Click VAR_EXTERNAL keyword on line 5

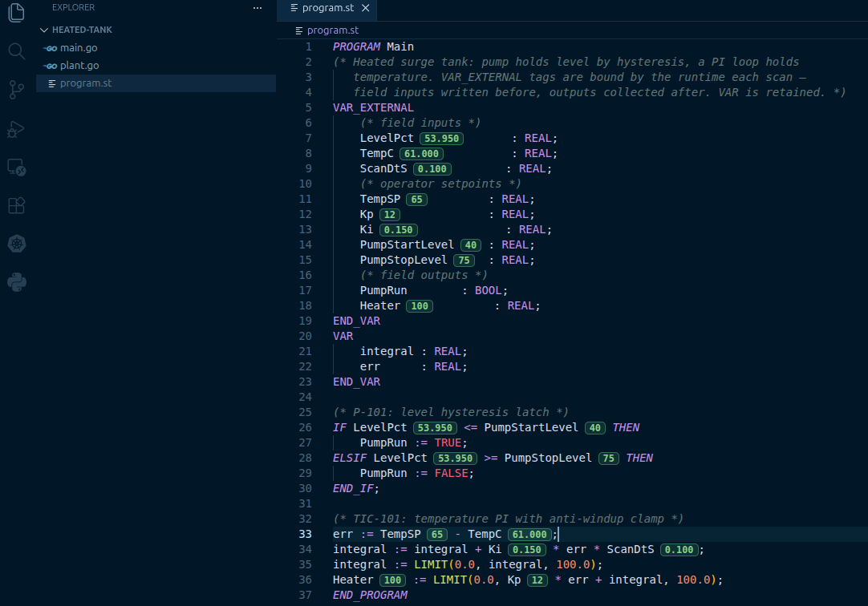[x=373, y=108]
